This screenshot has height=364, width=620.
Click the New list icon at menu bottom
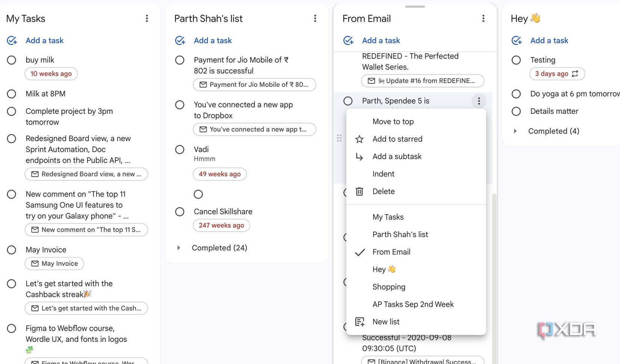[x=360, y=322]
